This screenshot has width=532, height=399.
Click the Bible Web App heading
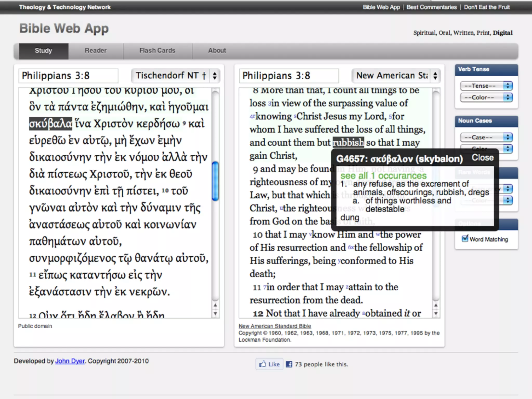coord(64,29)
